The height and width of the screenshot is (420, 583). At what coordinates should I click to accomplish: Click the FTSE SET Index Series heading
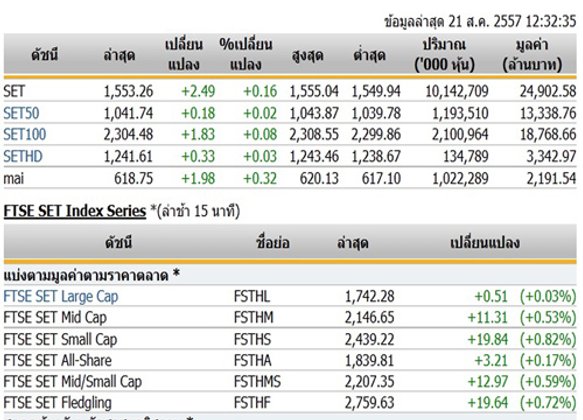75,211
